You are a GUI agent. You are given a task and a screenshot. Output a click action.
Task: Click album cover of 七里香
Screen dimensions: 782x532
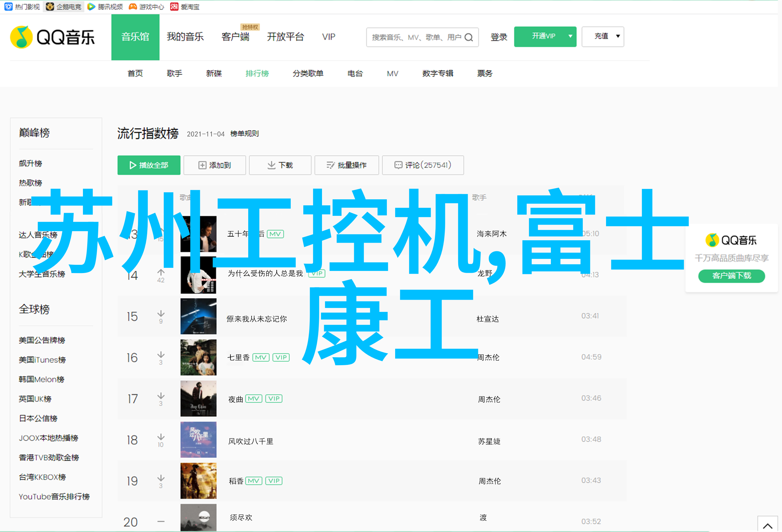point(198,357)
